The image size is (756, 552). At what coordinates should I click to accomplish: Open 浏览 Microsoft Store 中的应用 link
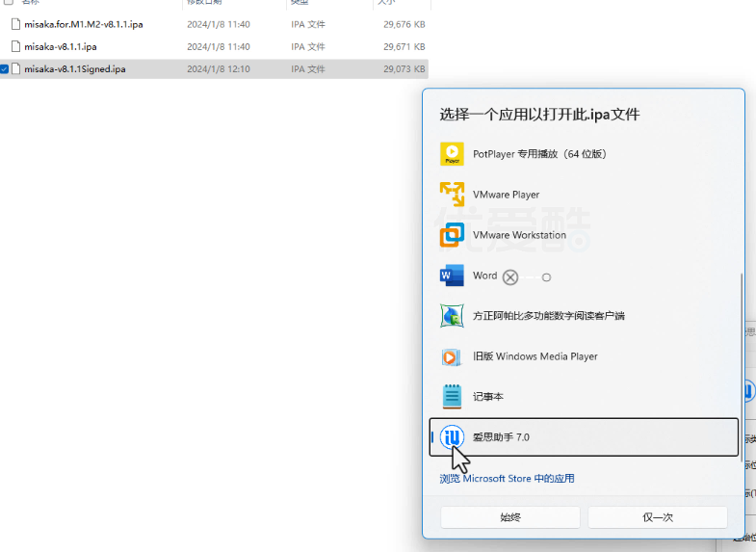pos(507,478)
